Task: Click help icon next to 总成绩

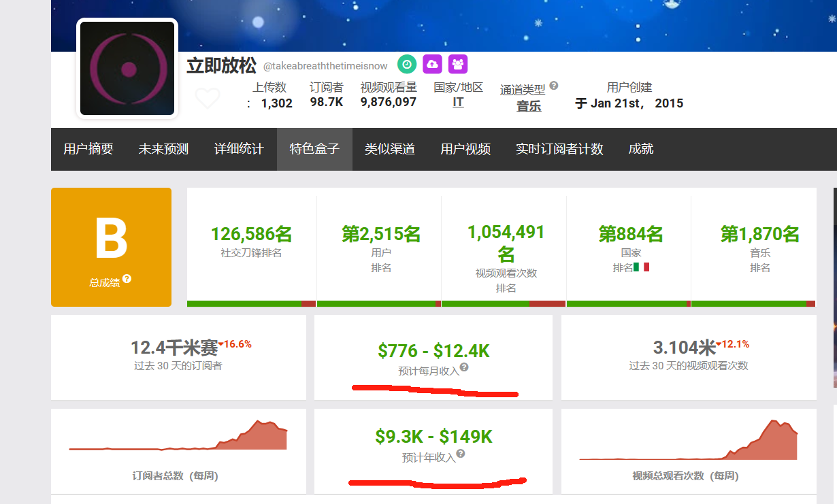Action: [127, 279]
